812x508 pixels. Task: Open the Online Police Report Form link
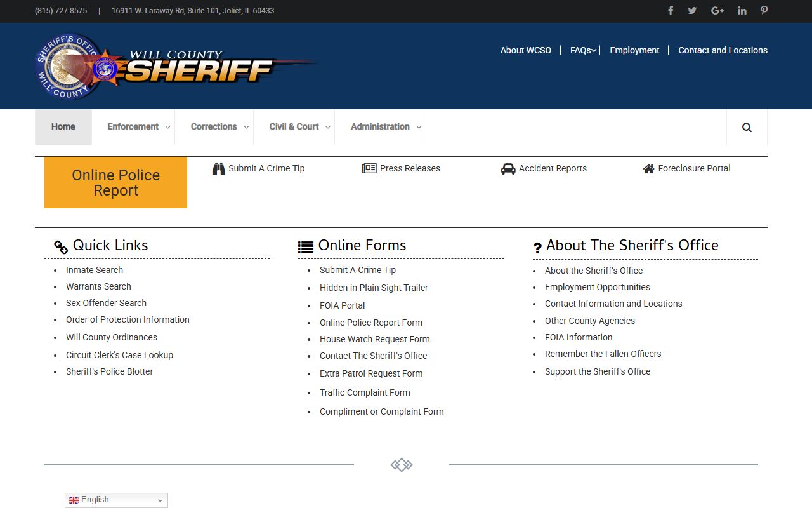point(371,323)
